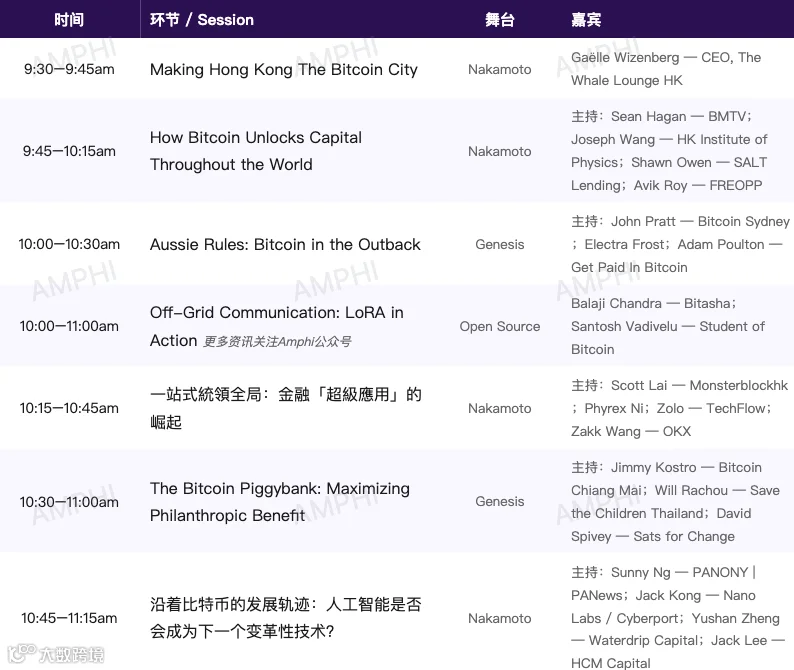Select the 10:15–10:45am time cell
The height and width of the screenshot is (670, 794).
coord(69,408)
